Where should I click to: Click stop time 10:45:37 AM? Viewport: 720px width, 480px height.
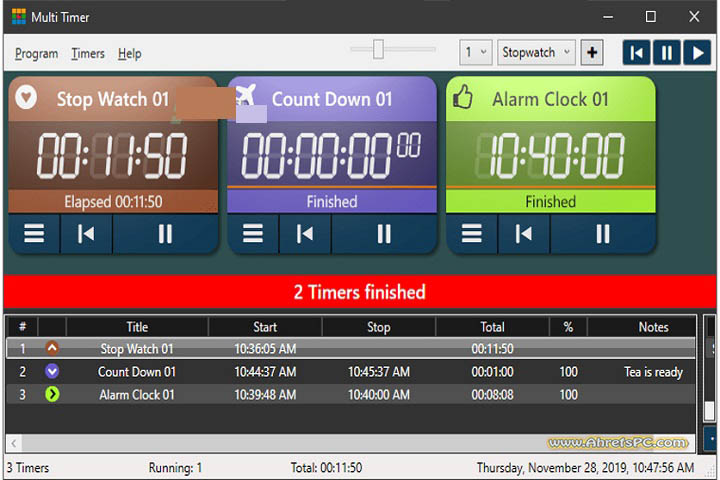[379, 372]
